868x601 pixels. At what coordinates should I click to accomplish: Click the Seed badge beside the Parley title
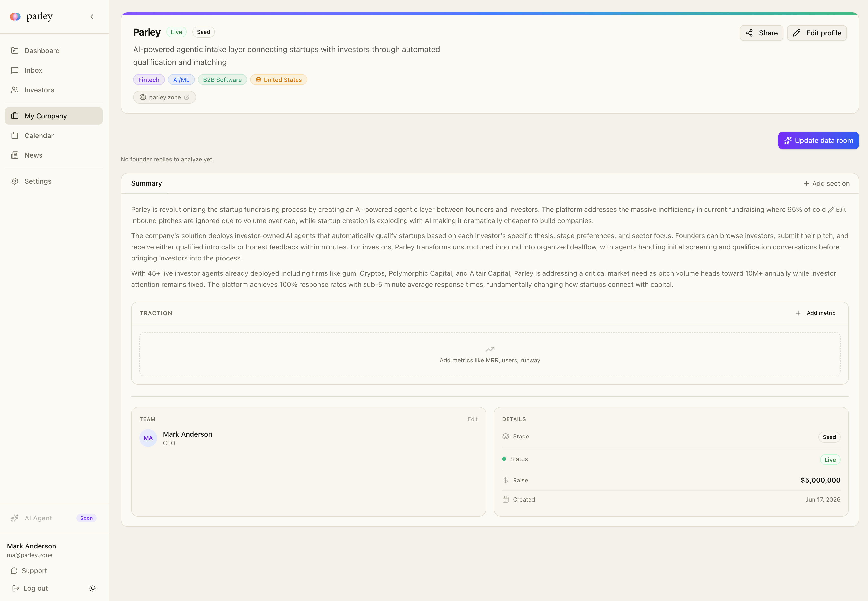pos(204,32)
